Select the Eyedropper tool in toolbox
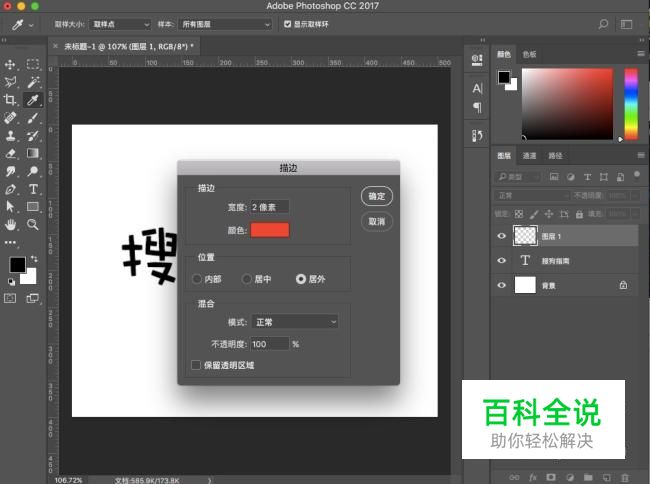The height and width of the screenshot is (484, 650). (33, 99)
